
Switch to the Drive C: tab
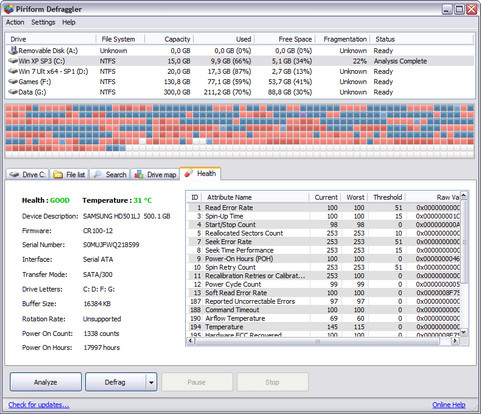pyautogui.click(x=27, y=175)
